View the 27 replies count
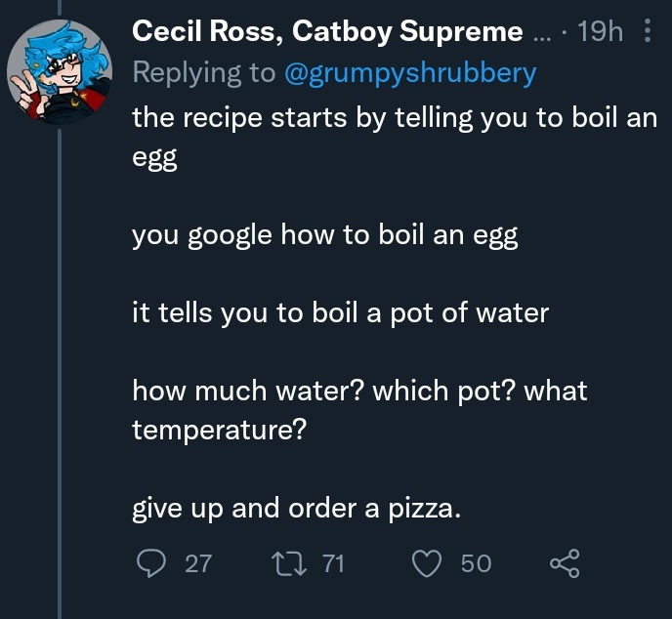The image size is (672, 619). click(198, 563)
